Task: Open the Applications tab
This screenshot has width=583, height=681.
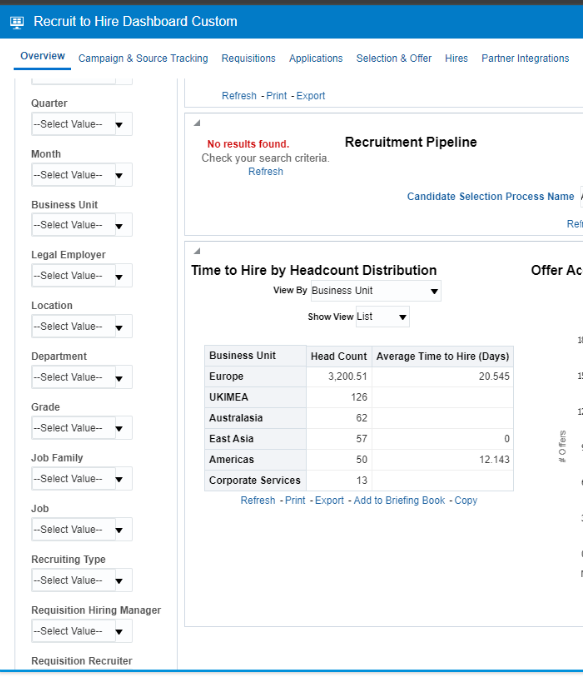Action: 316,58
